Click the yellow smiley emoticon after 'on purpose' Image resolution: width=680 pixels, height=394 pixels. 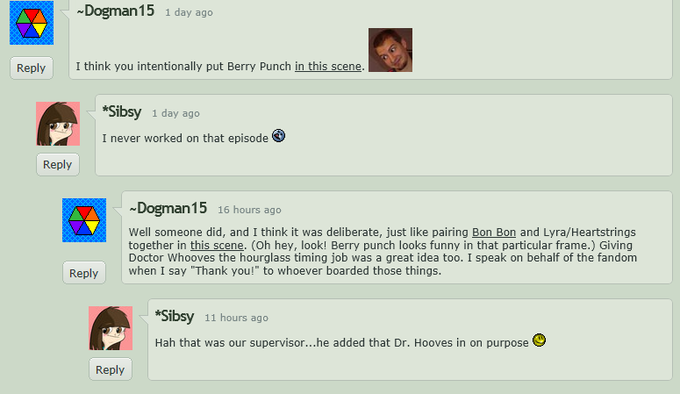[x=539, y=340]
